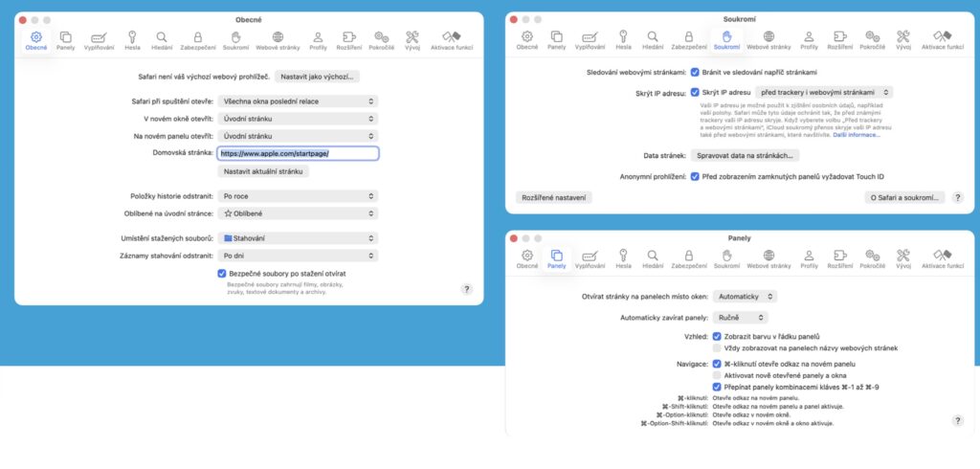Expand Automaticky zavírat panely dropdown
Screen dimensions: 980x469
742,317
